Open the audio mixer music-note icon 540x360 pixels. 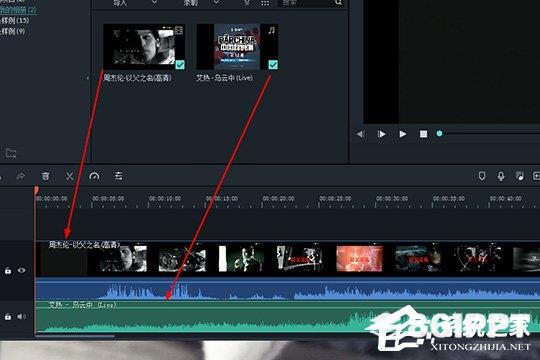point(519,176)
